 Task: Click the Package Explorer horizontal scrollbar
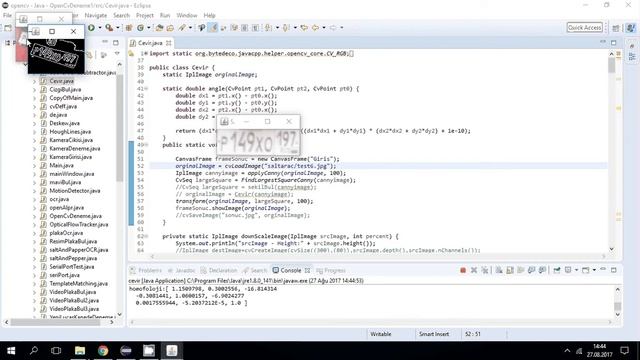pos(59,322)
